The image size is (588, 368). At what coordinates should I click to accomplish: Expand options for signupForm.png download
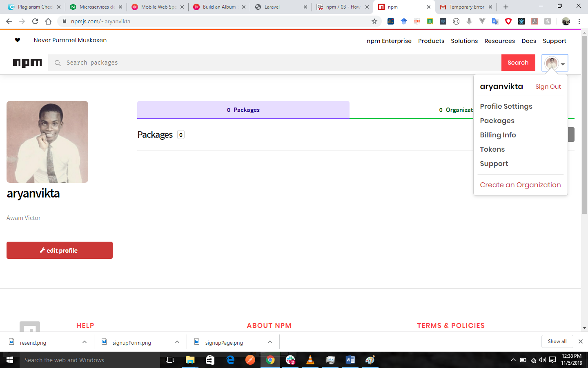[177, 342]
